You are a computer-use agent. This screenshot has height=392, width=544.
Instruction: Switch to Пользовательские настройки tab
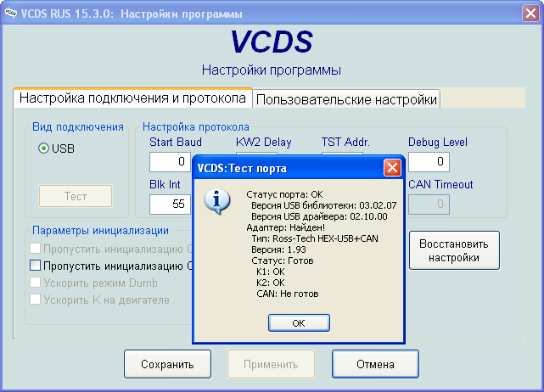point(346,99)
